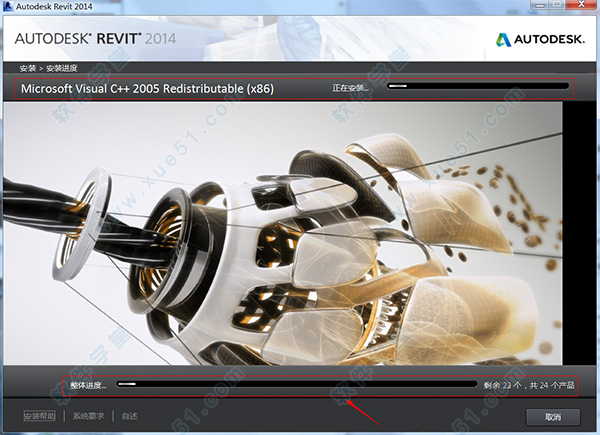Screen dimensions: 600x435
Task: Click the 整体进度 label text
Action: click(88, 384)
